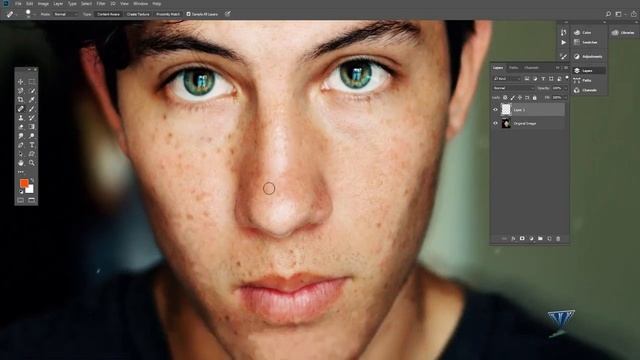Click the pressure for size icon
This screenshot has width=640, height=360.
pos(228,14)
